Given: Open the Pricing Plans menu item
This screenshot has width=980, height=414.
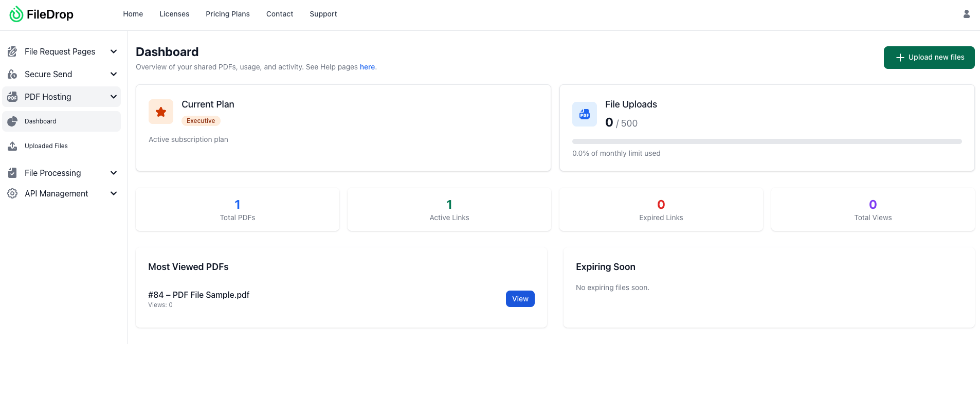Looking at the screenshot, I should (228, 14).
